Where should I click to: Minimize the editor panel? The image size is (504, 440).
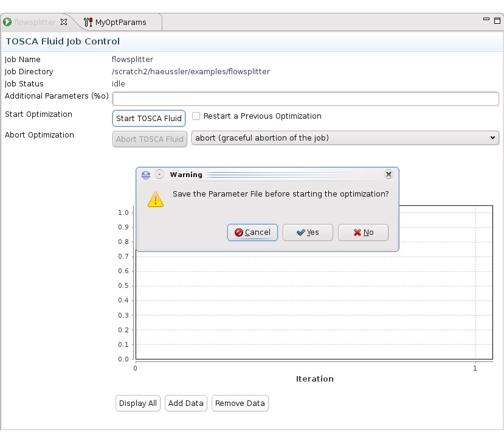(x=486, y=19)
